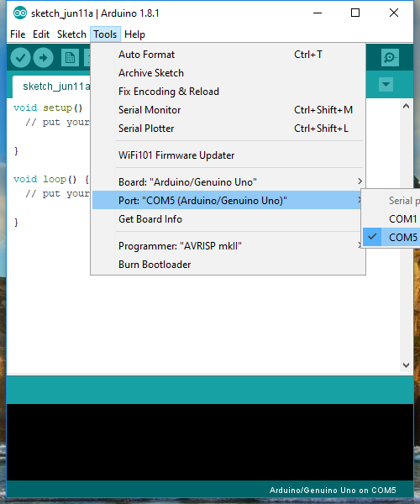This screenshot has height=504, width=420.
Task: Click the Upload arrow toolbar button
Action: coord(44,58)
